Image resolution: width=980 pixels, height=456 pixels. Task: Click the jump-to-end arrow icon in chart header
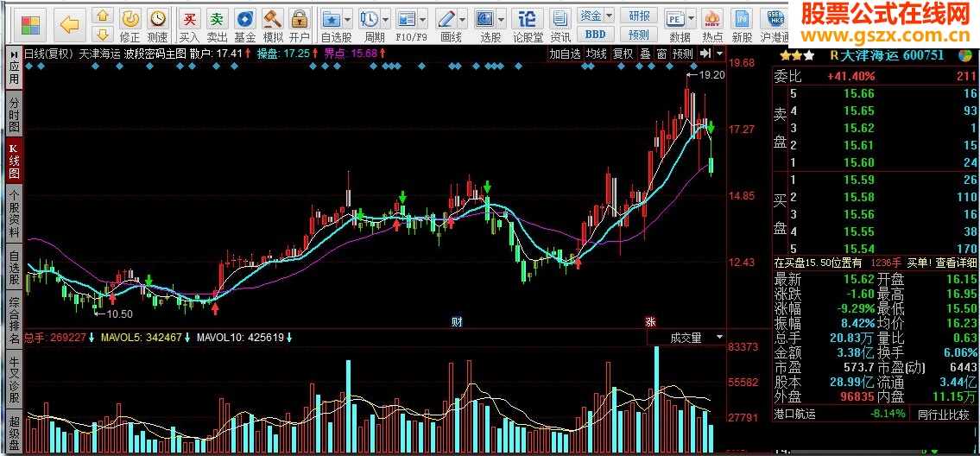pyautogui.click(x=705, y=54)
